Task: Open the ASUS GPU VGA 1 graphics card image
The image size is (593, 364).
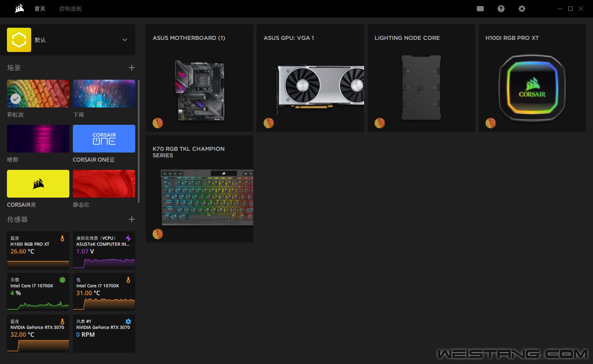Action: (320, 91)
